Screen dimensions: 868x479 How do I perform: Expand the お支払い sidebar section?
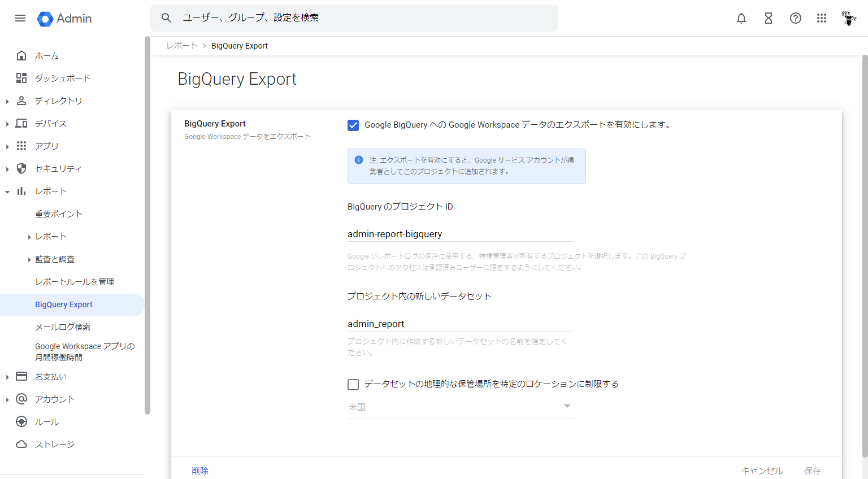7,377
